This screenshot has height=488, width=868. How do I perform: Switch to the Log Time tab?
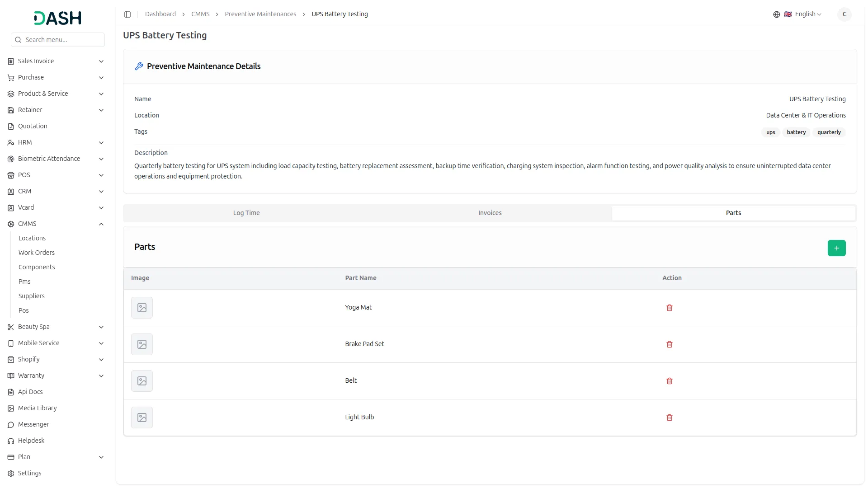point(246,213)
